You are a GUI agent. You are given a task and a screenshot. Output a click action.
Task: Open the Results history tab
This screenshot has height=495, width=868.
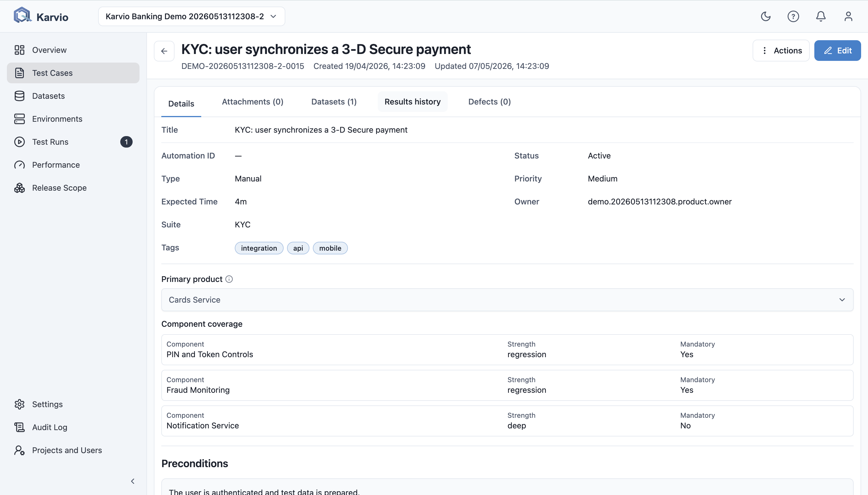click(412, 102)
